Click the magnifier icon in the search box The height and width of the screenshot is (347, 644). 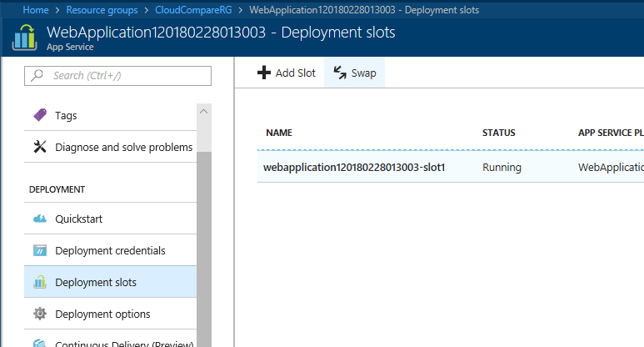(37, 75)
